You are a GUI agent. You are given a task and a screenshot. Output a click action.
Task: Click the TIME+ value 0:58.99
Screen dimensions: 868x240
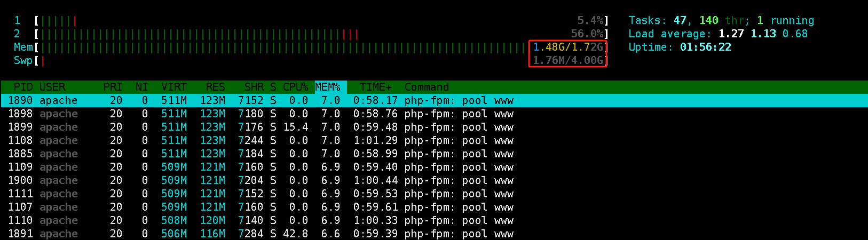point(376,154)
